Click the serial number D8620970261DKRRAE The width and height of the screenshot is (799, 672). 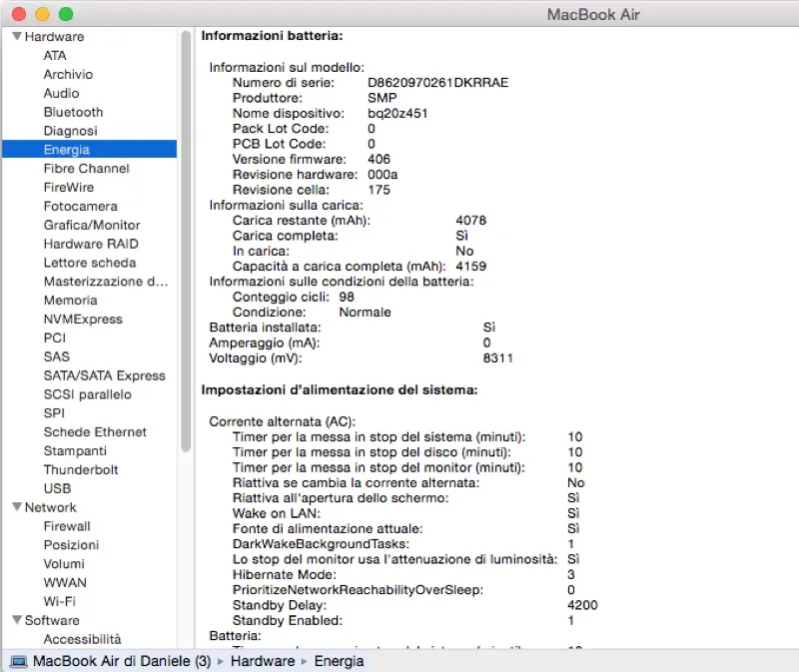click(437, 83)
